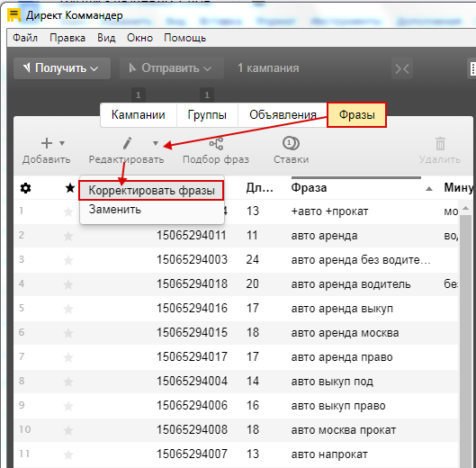This screenshot has height=468, width=476.
Task: Click the Редактировать label
Action: click(126, 159)
